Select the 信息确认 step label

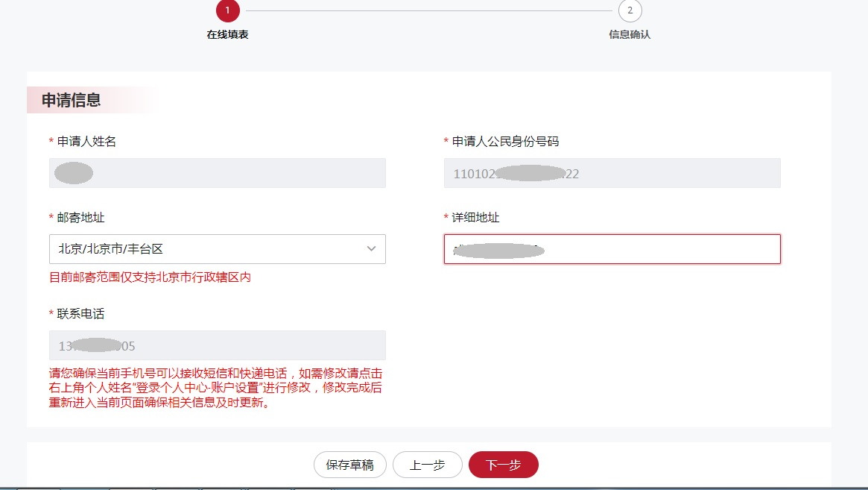pyautogui.click(x=630, y=34)
